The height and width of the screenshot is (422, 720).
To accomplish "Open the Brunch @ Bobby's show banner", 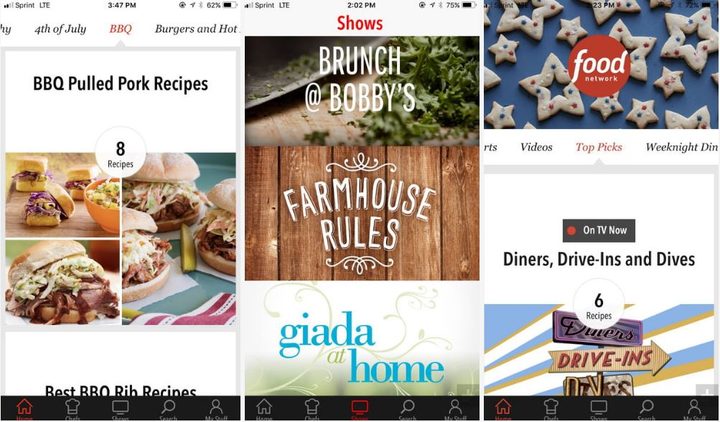I will [x=362, y=91].
